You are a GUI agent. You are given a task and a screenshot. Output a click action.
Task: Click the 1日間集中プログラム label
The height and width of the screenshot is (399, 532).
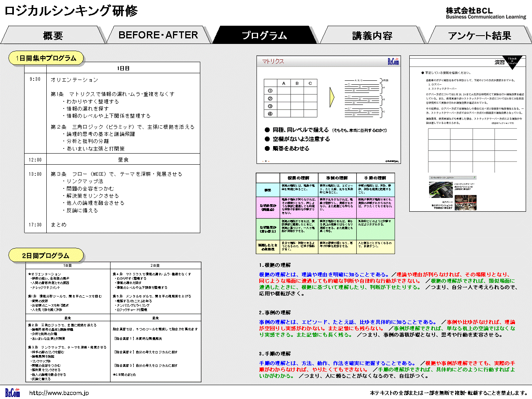click(46, 58)
